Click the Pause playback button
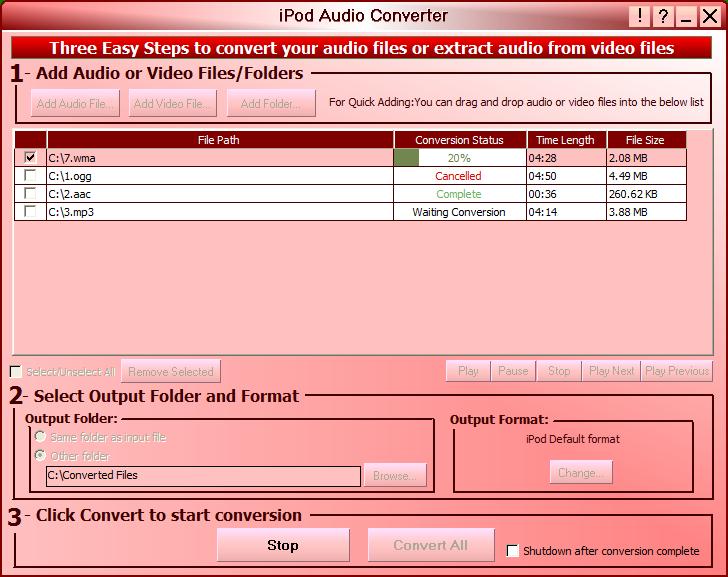The image size is (728, 577). tap(513, 371)
